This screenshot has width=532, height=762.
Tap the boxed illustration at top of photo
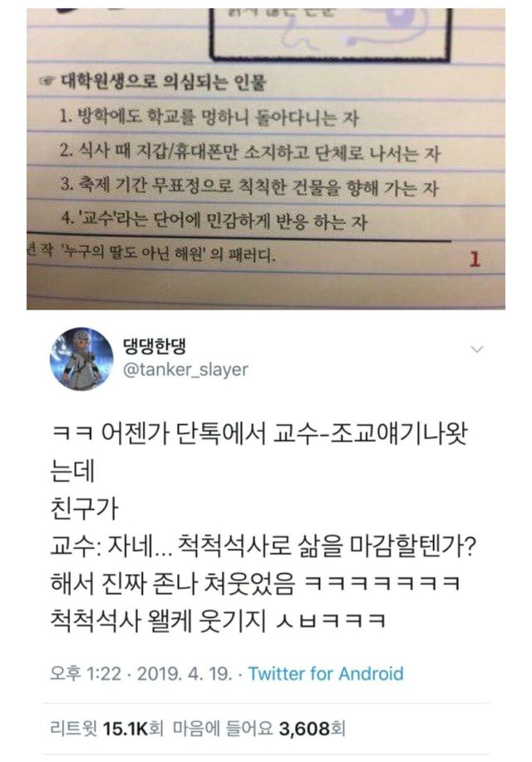tap(330, 34)
